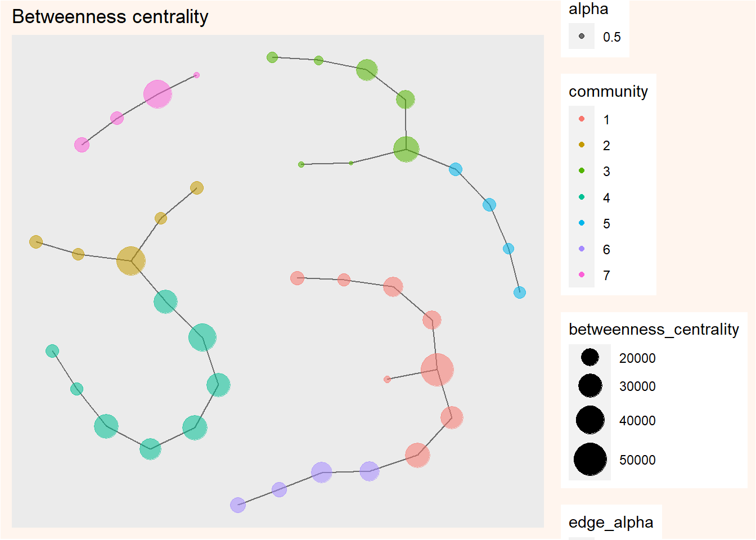Select community 7 pink legend dot
Image resolution: width=756 pixels, height=540 pixels.
pos(582,274)
